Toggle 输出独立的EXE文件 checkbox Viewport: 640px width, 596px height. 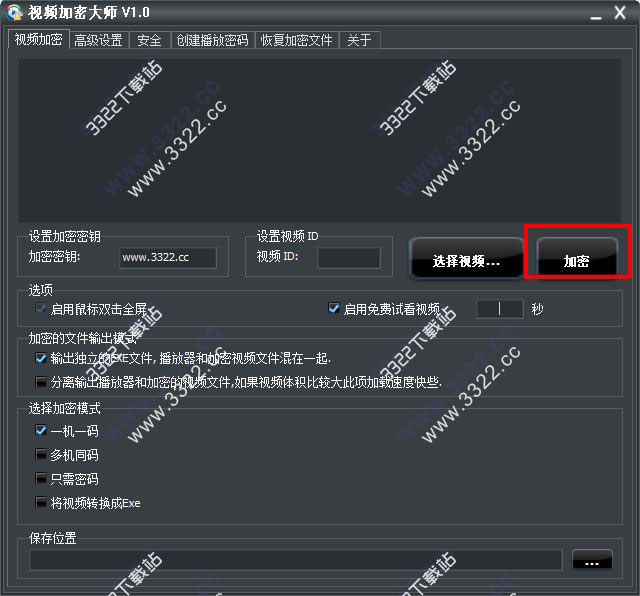[x=41, y=358]
